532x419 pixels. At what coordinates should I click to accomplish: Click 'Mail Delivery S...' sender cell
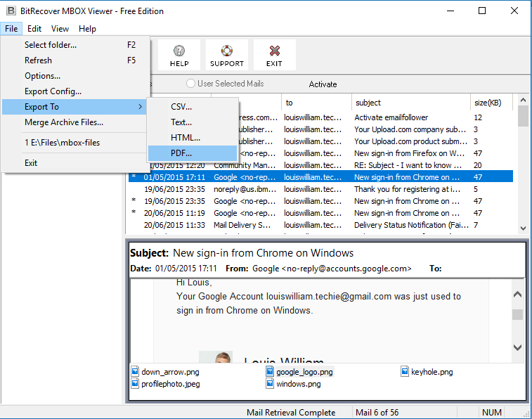[x=242, y=225]
